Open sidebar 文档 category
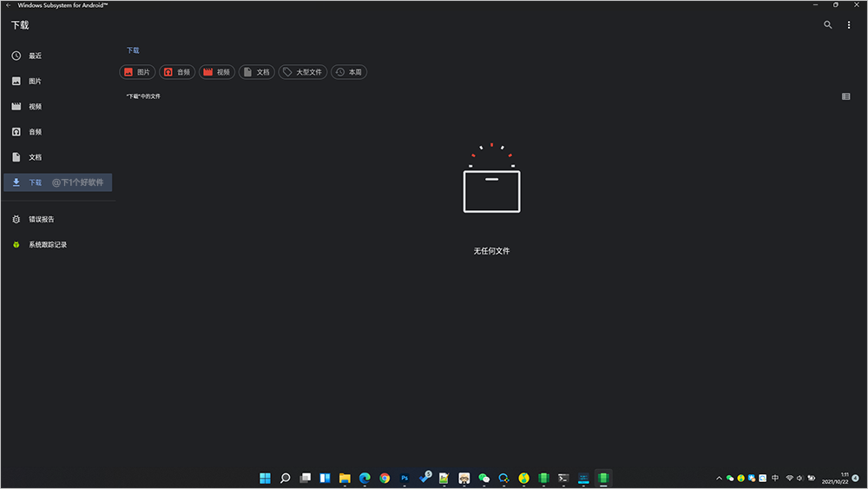This screenshot has width=868, height=489. [x=35, y=157]
